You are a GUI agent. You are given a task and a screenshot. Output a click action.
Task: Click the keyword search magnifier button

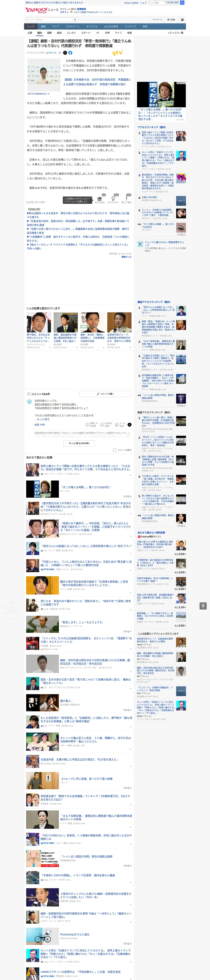pyautogui.click(x=75, y=20)
